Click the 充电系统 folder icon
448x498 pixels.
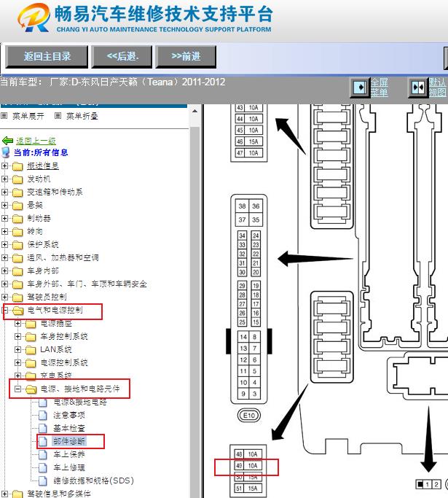[x=31, y=376]
